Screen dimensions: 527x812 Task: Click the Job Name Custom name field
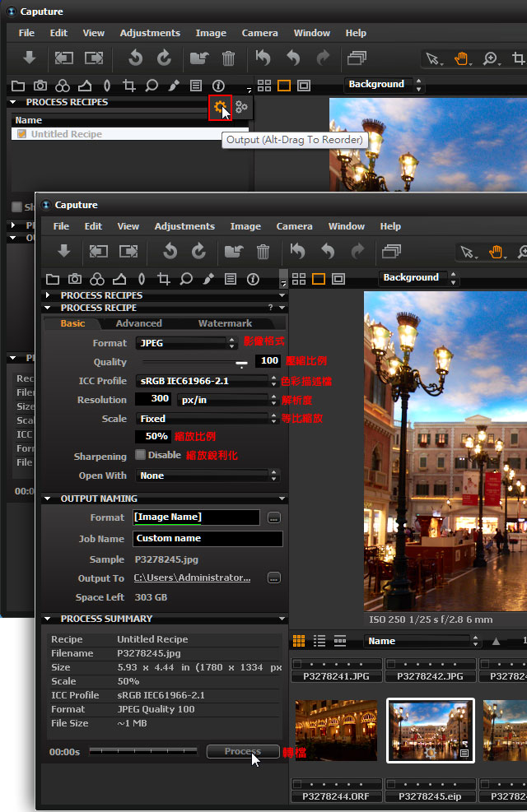[208, 539]
